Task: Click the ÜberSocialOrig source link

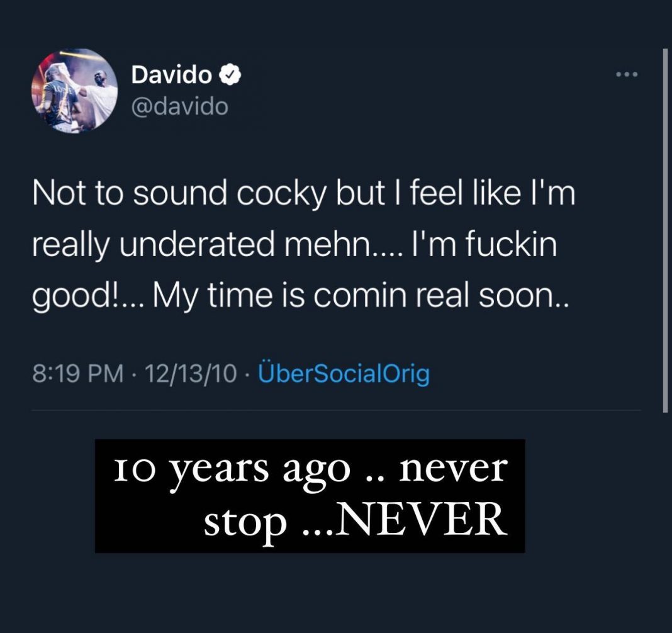Action: click(344, 373)
